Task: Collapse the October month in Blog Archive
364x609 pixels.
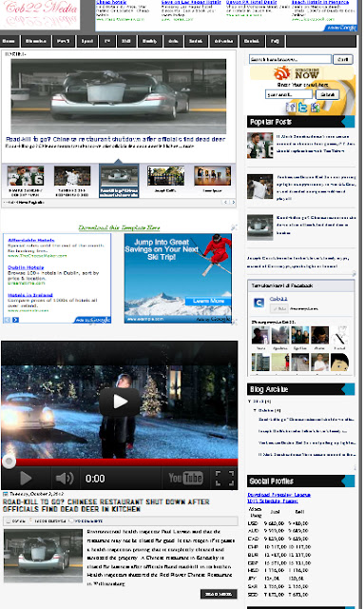Action: (255, 410)
